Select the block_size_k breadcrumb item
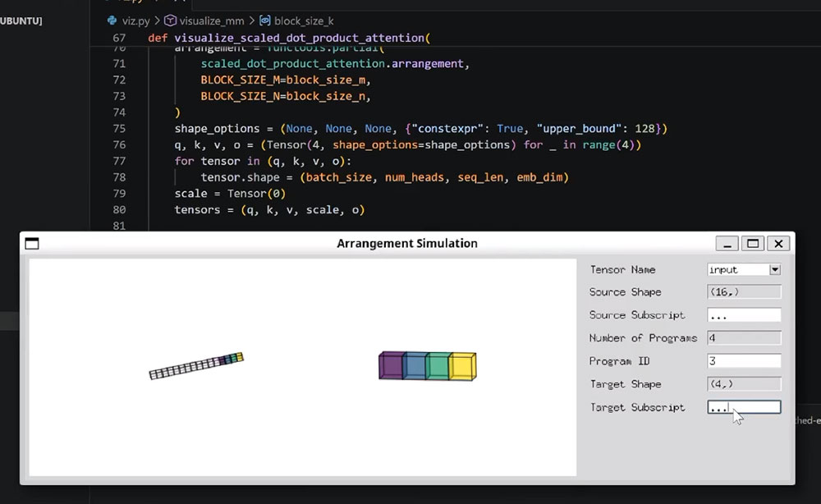This screenshot has height=504, width=821. point(304,21)
